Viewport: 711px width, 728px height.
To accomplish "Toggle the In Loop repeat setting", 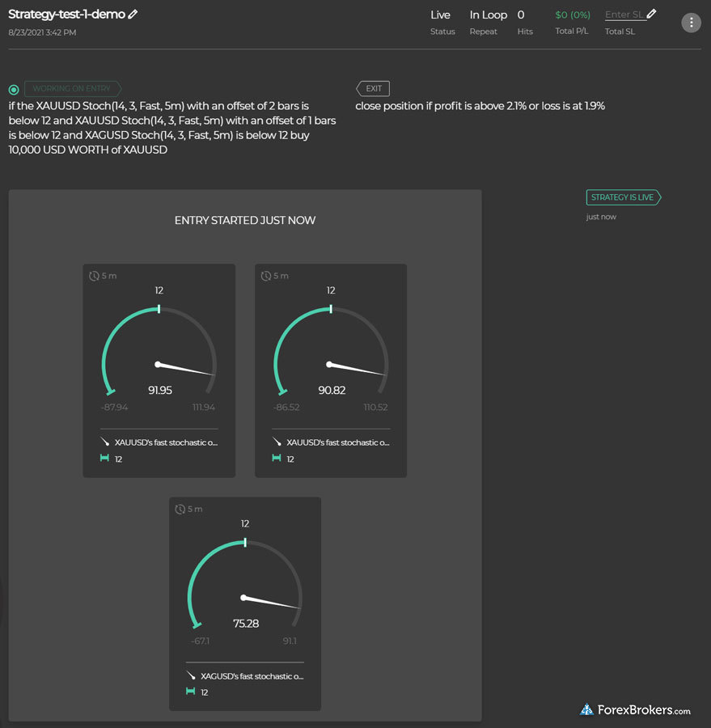I will (x=489, y=15).
